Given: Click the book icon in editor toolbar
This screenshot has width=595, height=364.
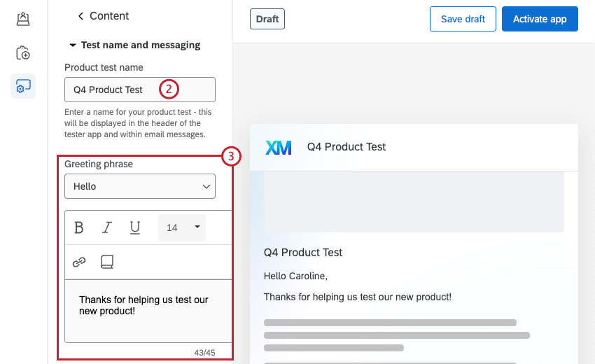Looking at the screenshot, I should pos(107,262).
